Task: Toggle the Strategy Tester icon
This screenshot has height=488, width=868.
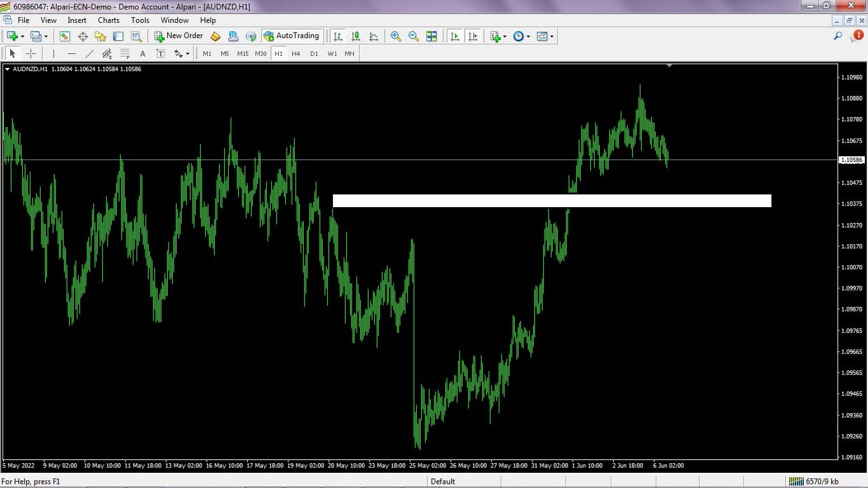Action: pyautogui.click(x=136, y=36)
